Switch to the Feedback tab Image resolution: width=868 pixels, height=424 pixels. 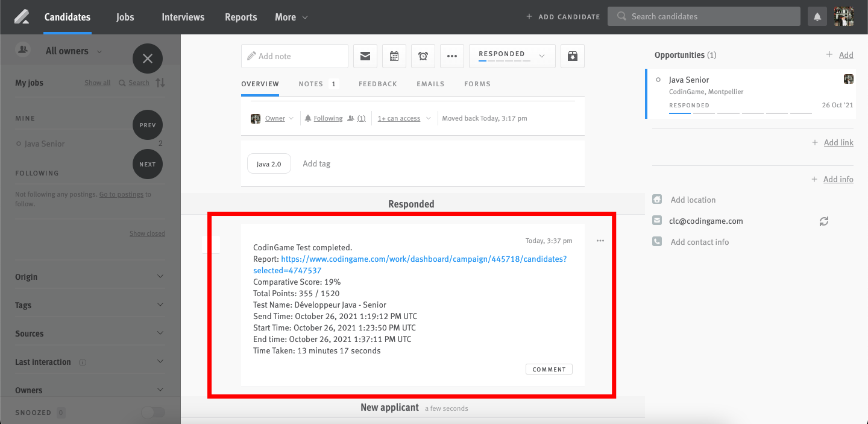(377, 84)
